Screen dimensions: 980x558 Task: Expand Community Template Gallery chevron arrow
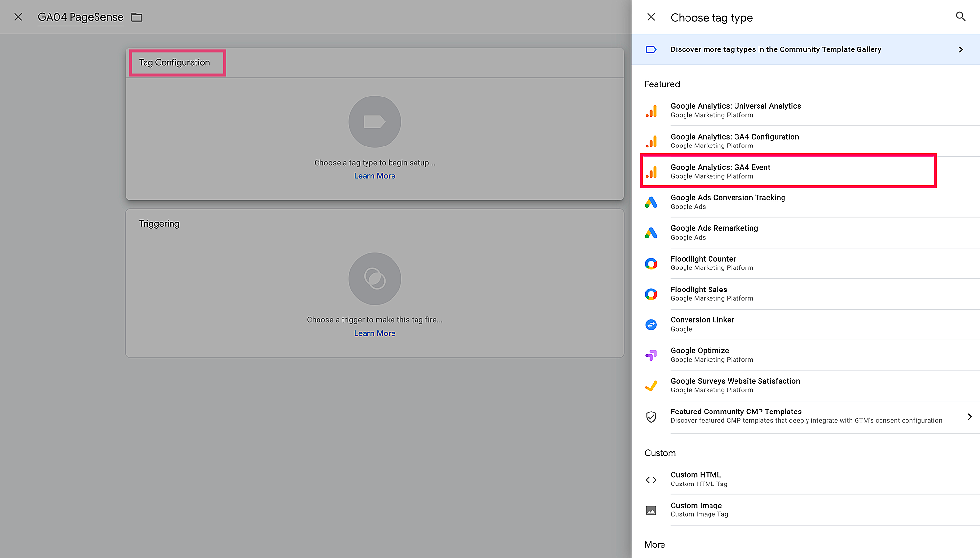tap(961, 49)
